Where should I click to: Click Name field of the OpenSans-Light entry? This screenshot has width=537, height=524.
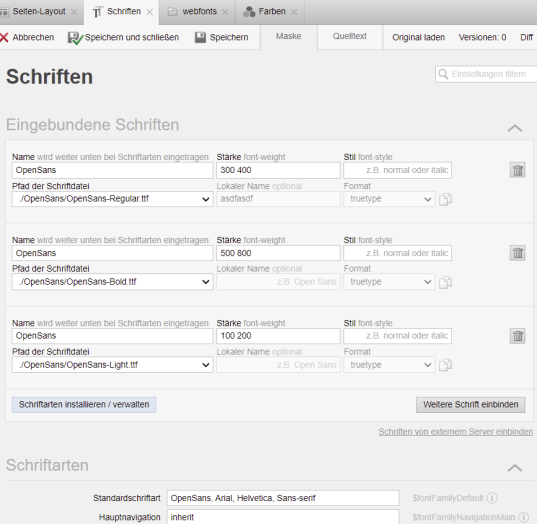[112, 336]
